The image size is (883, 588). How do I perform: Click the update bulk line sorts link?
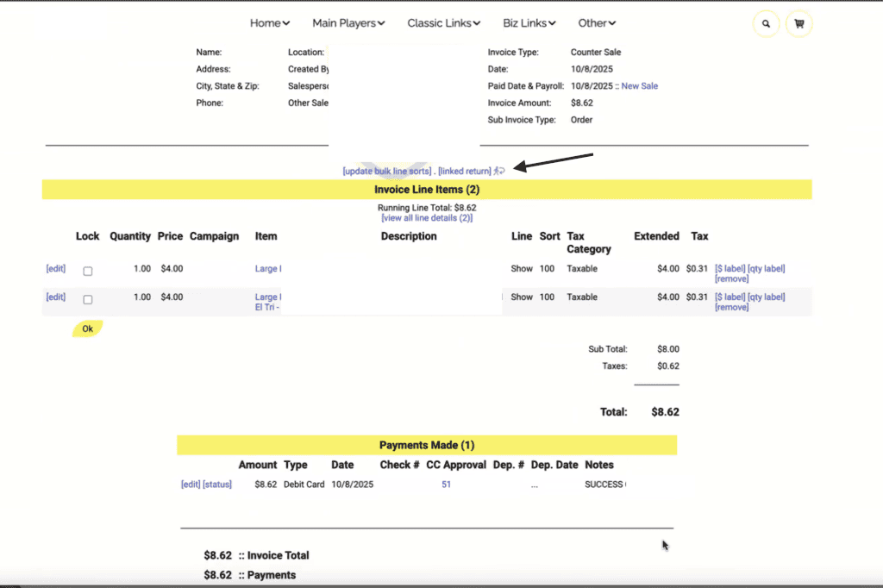[x=387, y=172]
